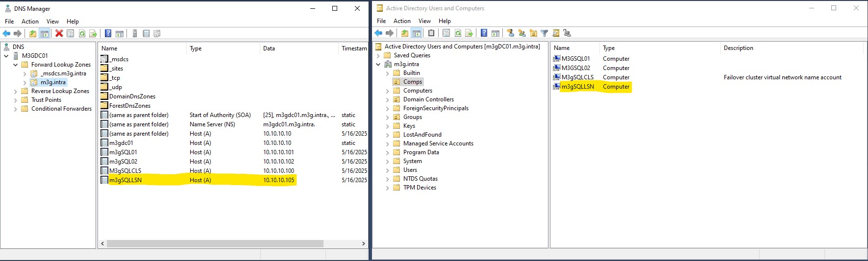Open View menu in DNS Manager

pos(52,22)
